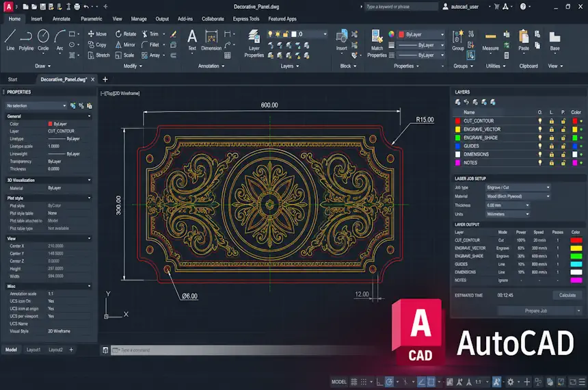The image size is (588, 390).
Task: Open Layer Properties manager
Action: [254, 44]
